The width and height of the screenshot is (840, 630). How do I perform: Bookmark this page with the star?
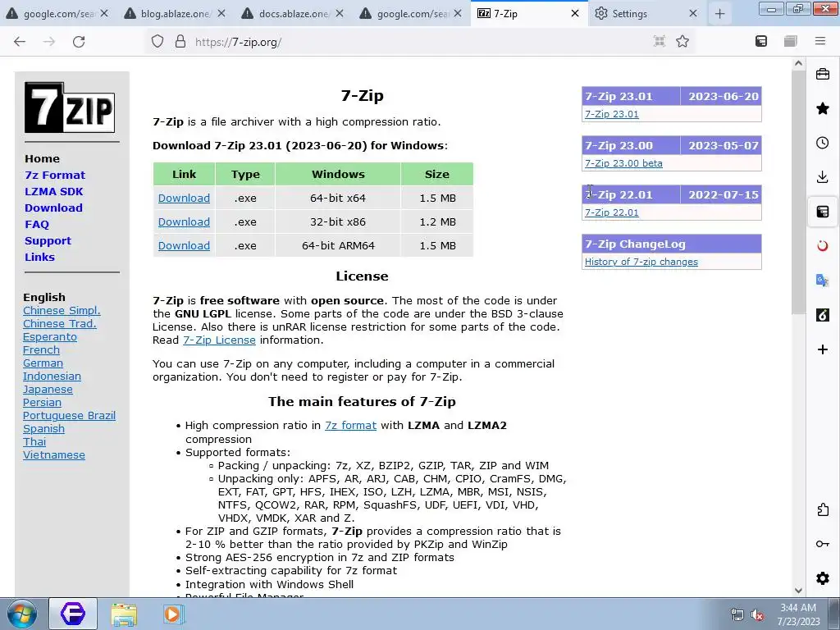[682, 41]
